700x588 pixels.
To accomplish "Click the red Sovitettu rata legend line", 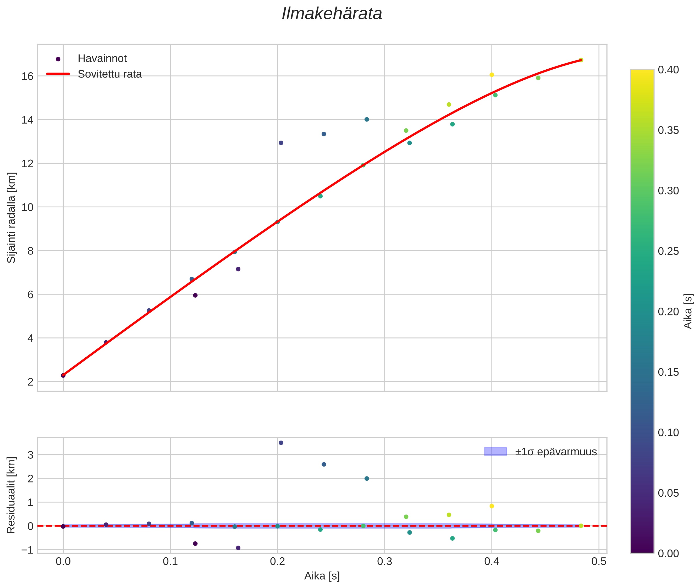I will pyautogui.click(x=58, y=74).
